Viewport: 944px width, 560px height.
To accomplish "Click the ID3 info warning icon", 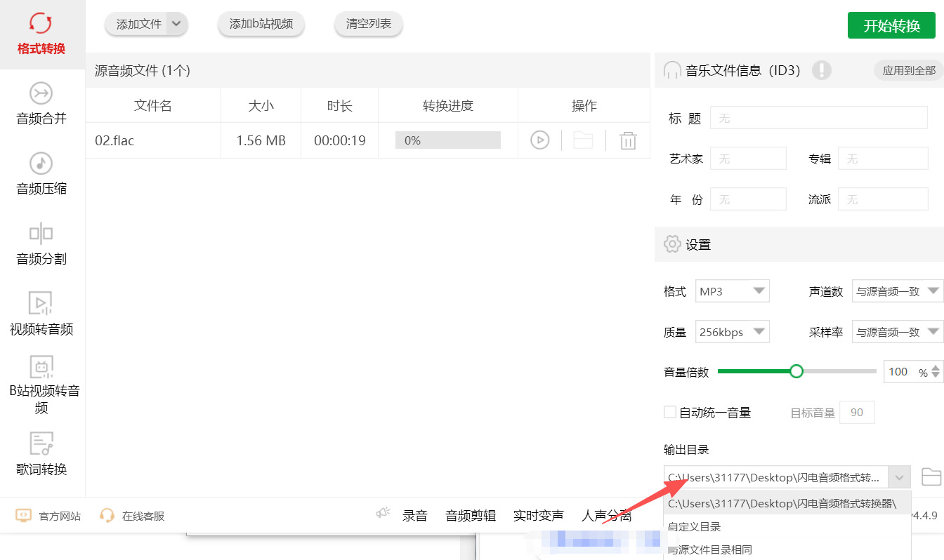I will 822,70.
